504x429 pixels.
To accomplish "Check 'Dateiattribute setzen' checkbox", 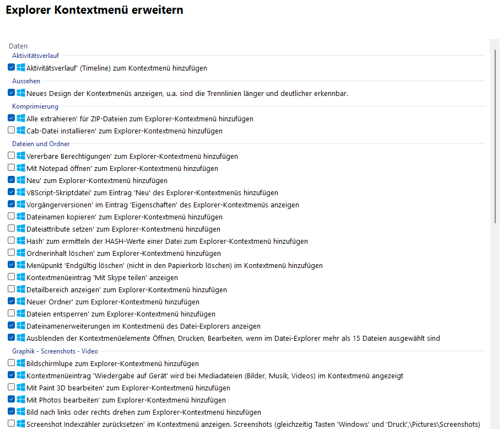I will pos(12,228).
